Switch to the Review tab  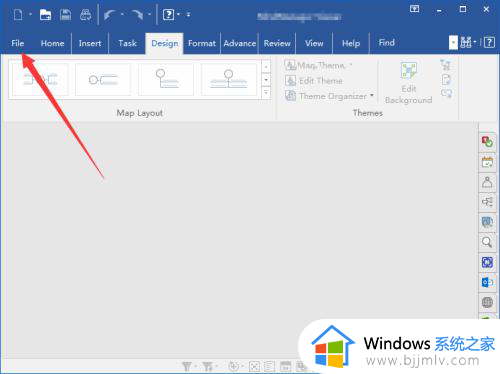[277, 43]
